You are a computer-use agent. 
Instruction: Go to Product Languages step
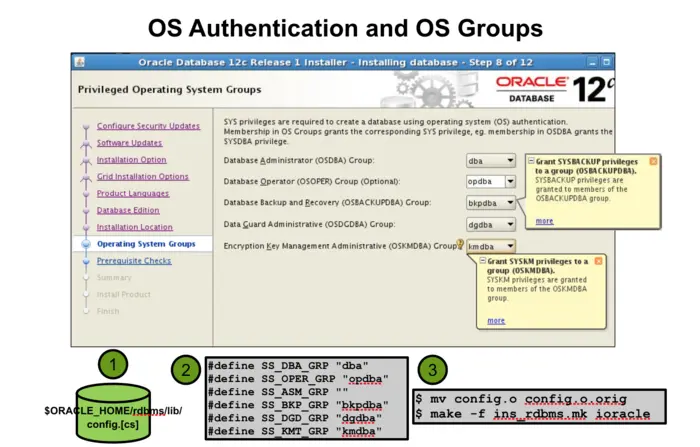[133, 193]
